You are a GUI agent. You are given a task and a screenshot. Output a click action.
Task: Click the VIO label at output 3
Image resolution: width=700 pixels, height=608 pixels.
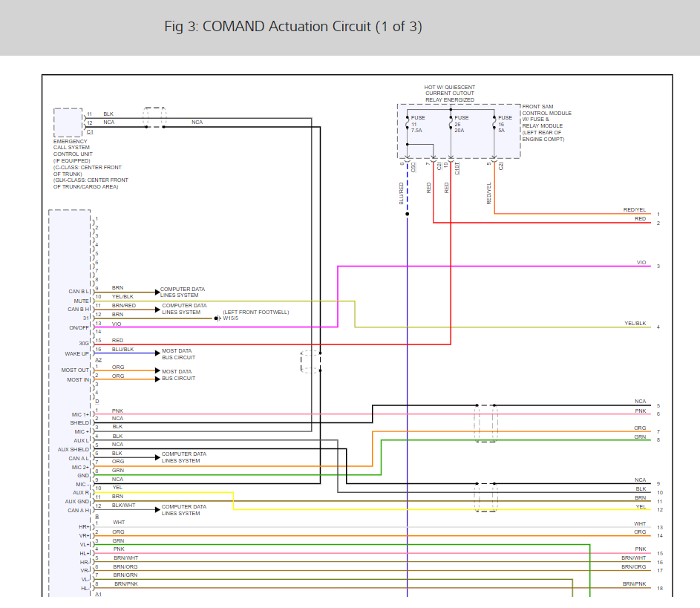click(641, 263)
